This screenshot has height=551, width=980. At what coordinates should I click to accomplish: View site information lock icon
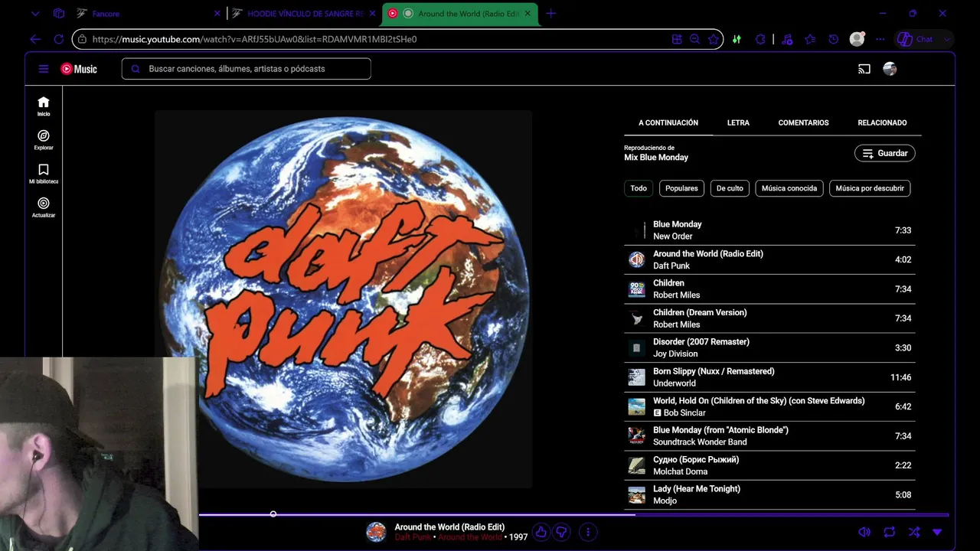(81, 39)
